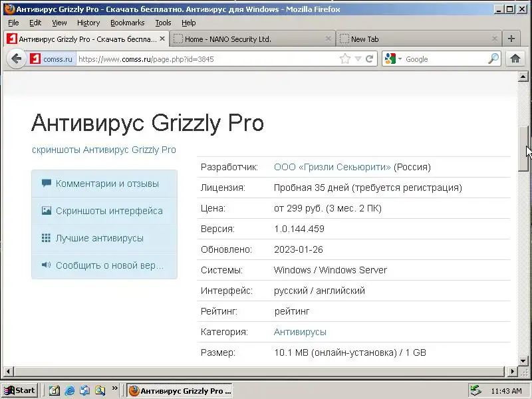Click the рейтинг image placeholder
This screenshot has width=532, height=399.
click(x=292, y=311)
